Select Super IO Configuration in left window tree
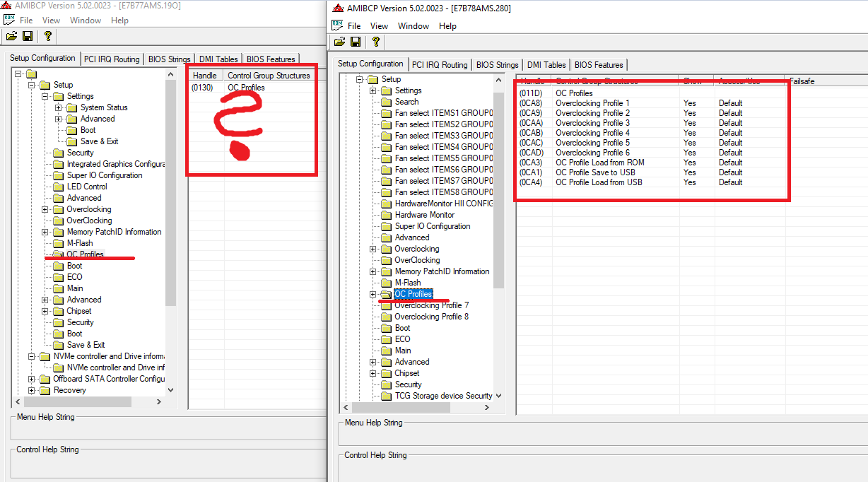Screen dimensions: 868x482 [x=105, y=175]
